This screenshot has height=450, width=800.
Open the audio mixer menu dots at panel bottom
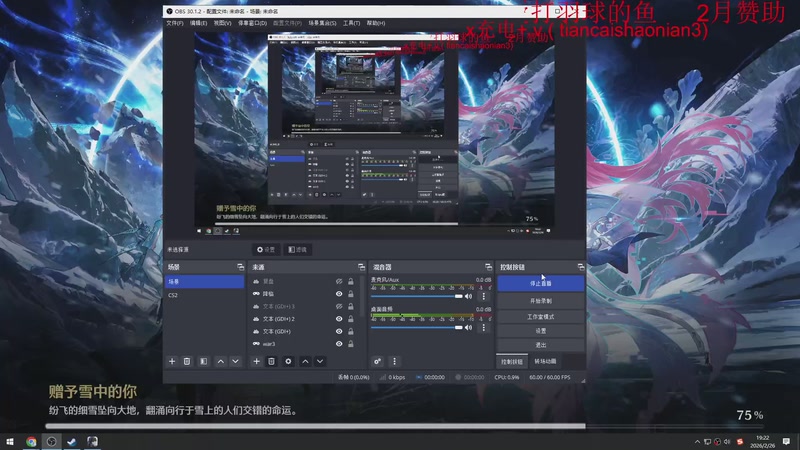[x=394, y=361]
